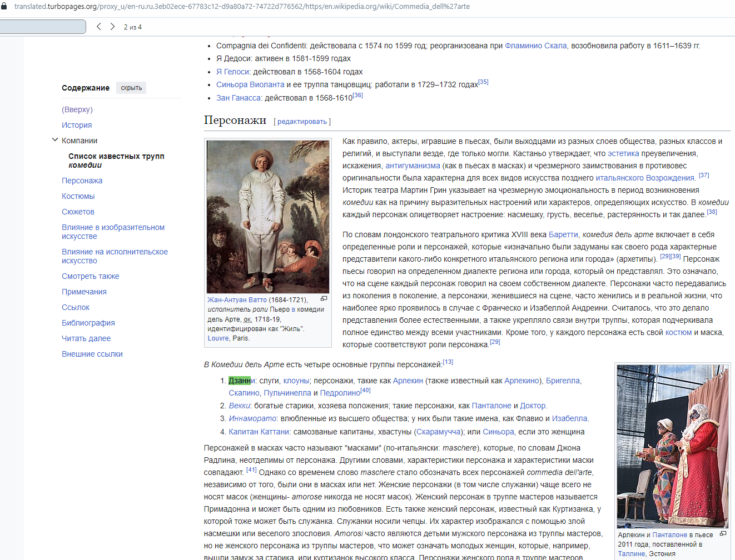The width and height of the screenshot is (735, 560).
Task: Follow the клоуны link
Action: (x=296, y=381)
